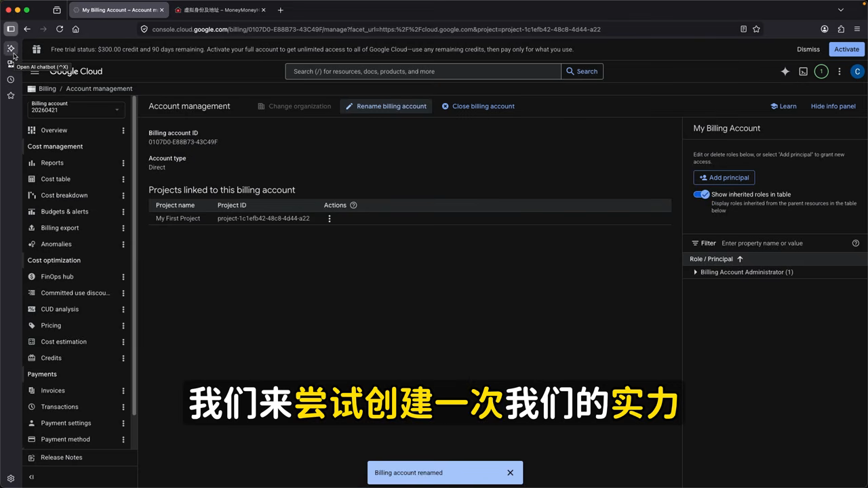The width and height of the screenshot is (868, 488).
Task: Click Billing breadcrumb link
Action: [47, 89]
